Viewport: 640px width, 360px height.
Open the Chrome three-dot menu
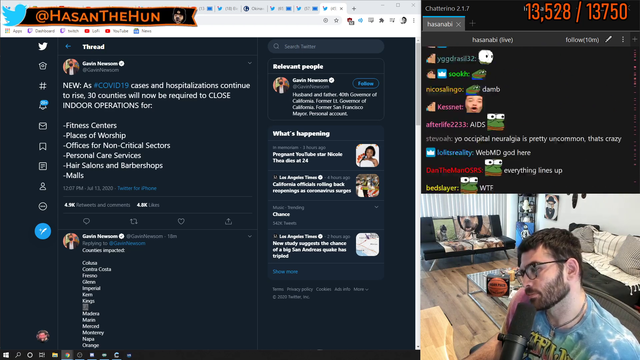[413, 20]
